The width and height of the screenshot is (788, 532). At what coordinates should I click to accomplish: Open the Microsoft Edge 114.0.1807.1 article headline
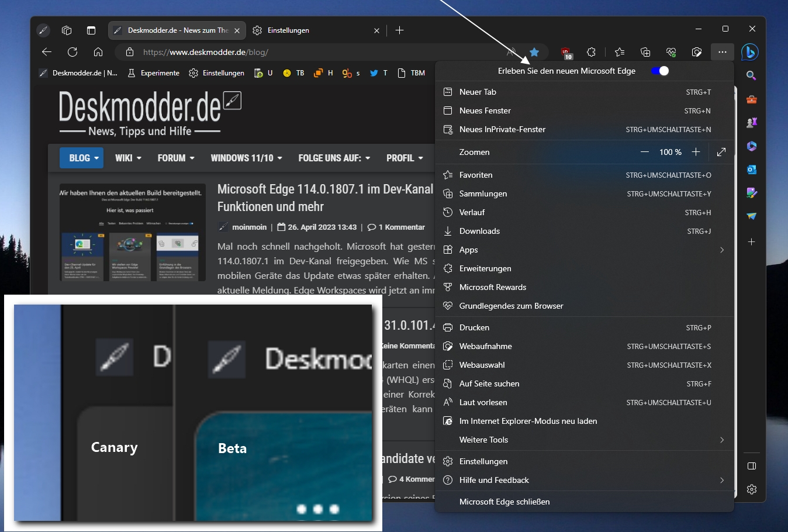coord(326,198)
